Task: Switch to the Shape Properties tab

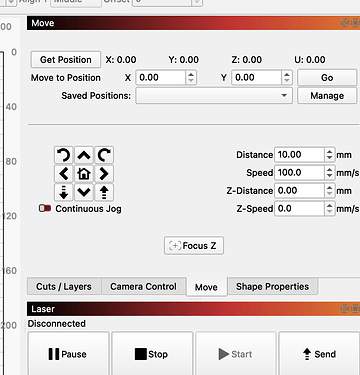Action: tap(272, 286)
